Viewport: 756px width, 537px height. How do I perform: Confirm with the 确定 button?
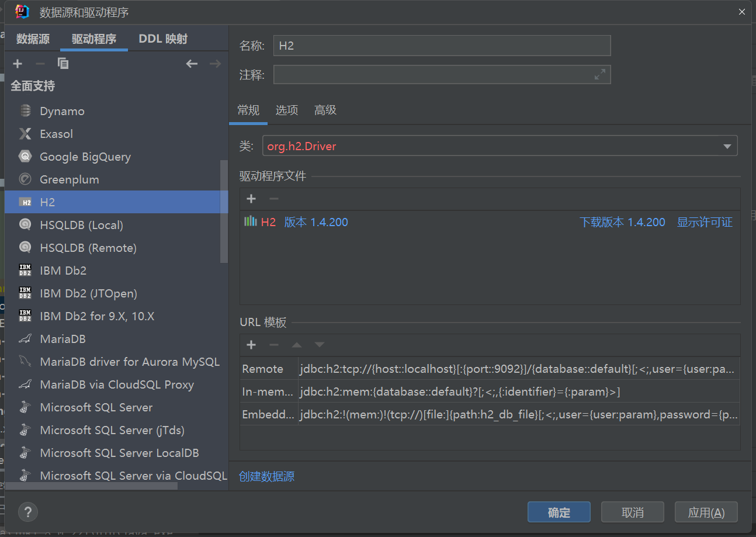click(559, 512)
